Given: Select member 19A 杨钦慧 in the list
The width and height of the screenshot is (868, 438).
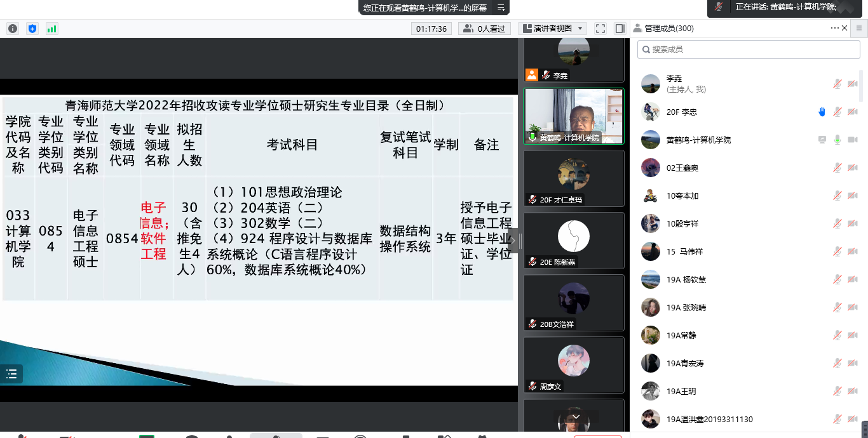Looking at the screenshot, I should 686,280.
